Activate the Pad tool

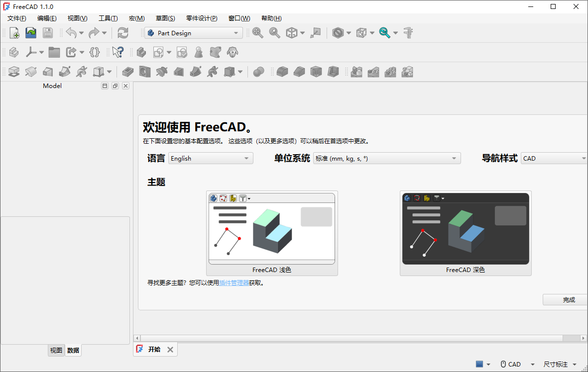(14, 72)
